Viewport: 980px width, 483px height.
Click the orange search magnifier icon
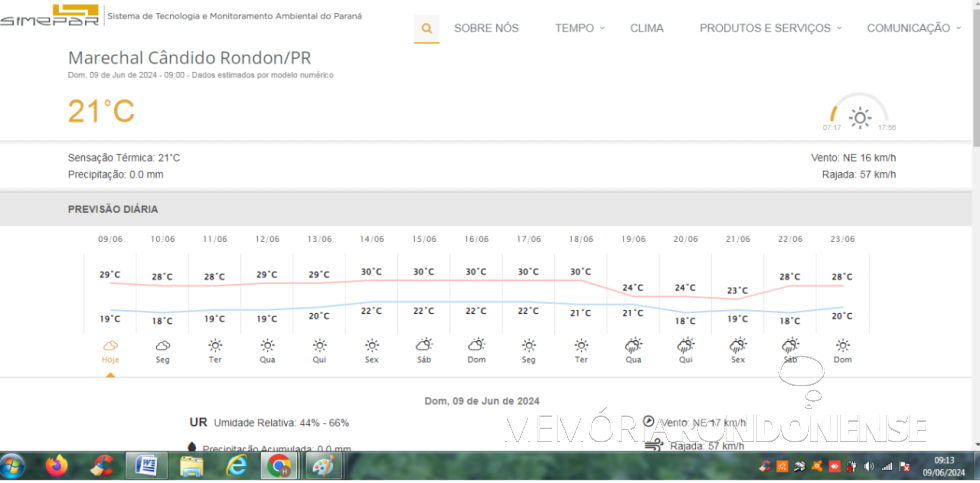(x=427, y=29)
